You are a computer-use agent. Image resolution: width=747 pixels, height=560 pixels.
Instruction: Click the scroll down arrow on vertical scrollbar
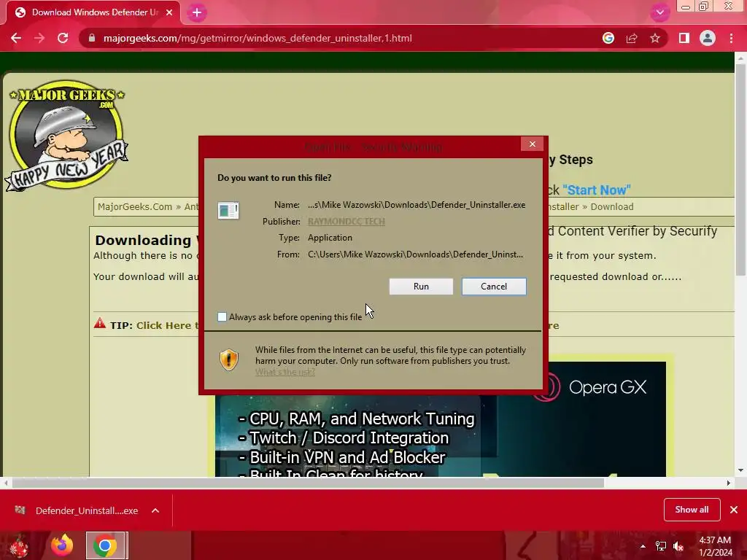[740, 470]
